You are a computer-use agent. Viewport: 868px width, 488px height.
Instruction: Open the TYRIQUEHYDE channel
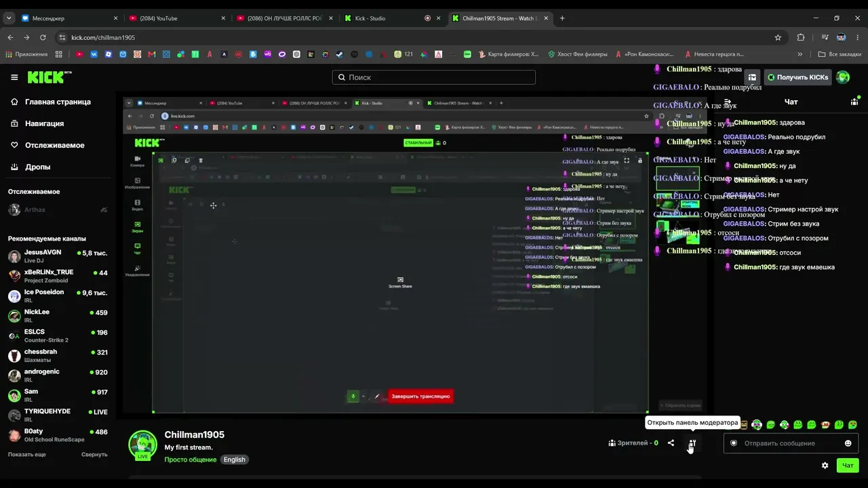(x=58, y=415)
